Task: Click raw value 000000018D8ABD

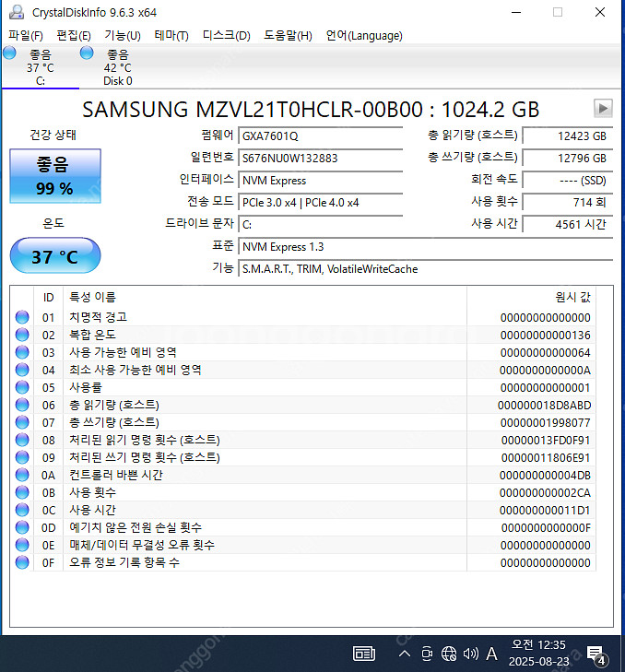Action: (x=545, y=405)
